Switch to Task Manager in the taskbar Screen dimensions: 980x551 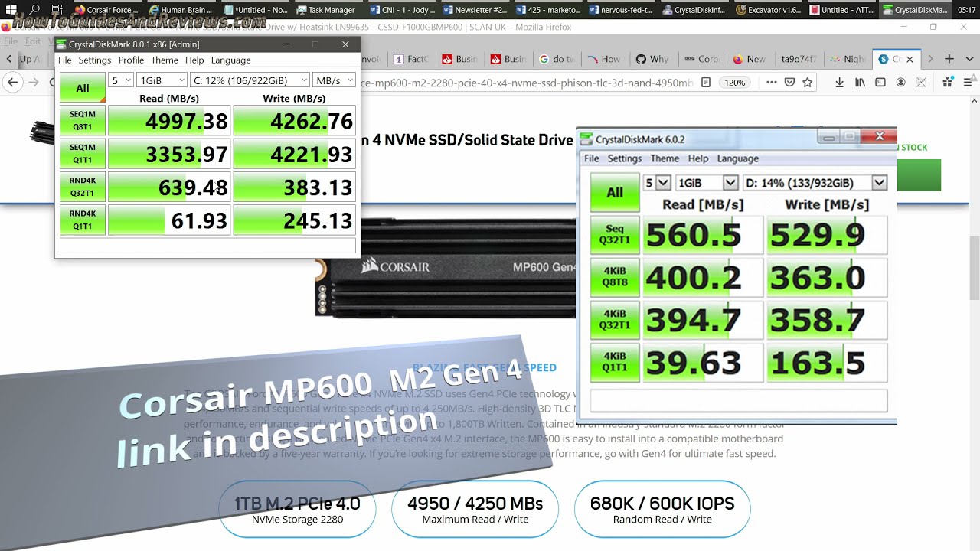pyautogui.click(x=328, y=10)
